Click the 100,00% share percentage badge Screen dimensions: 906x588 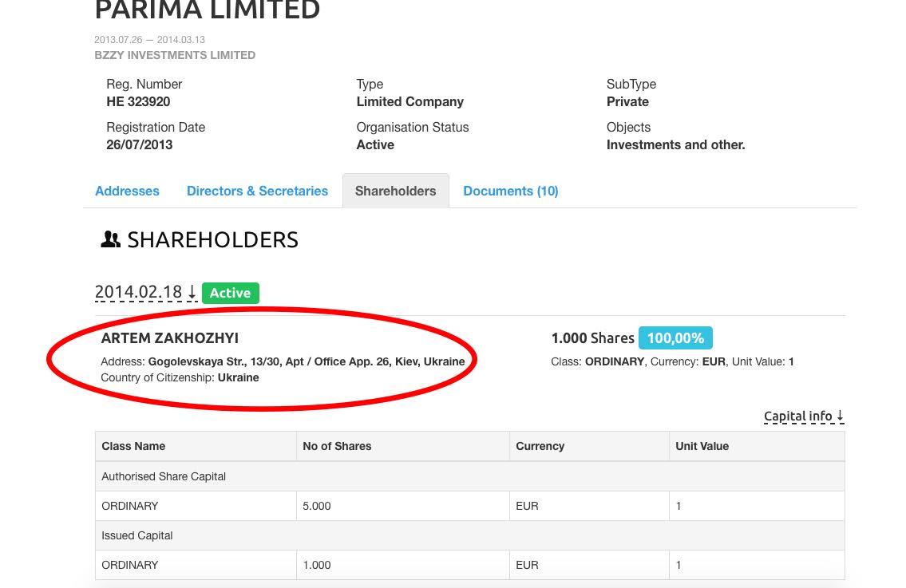pos(675,338)
